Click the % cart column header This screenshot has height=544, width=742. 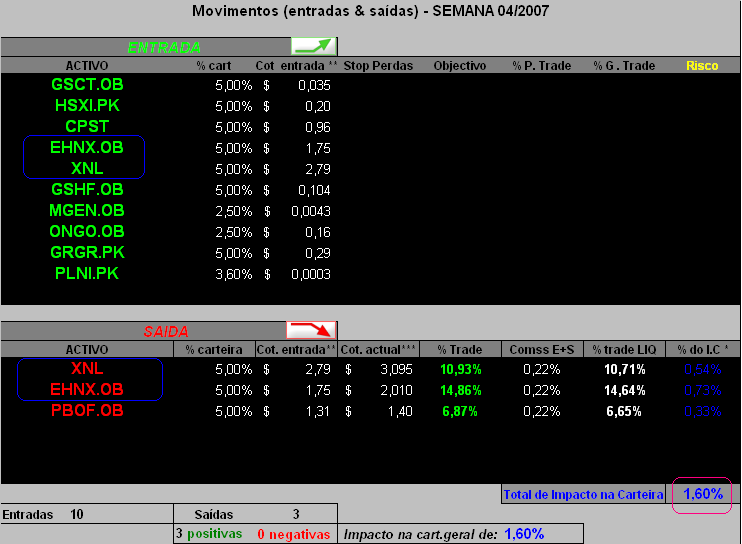[214, 66]
